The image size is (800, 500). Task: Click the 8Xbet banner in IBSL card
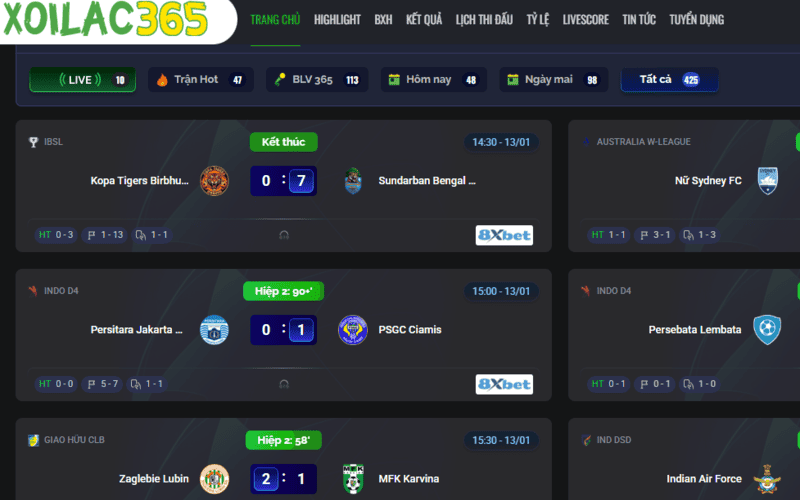(x=504, y=235)
